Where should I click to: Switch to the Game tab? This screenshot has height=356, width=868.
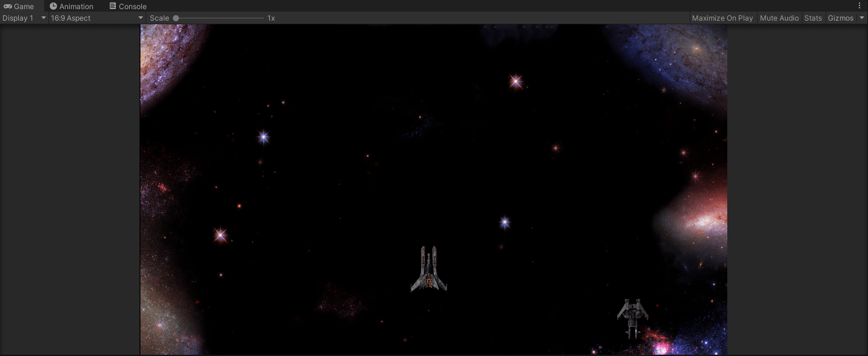[x=19, y=6]
